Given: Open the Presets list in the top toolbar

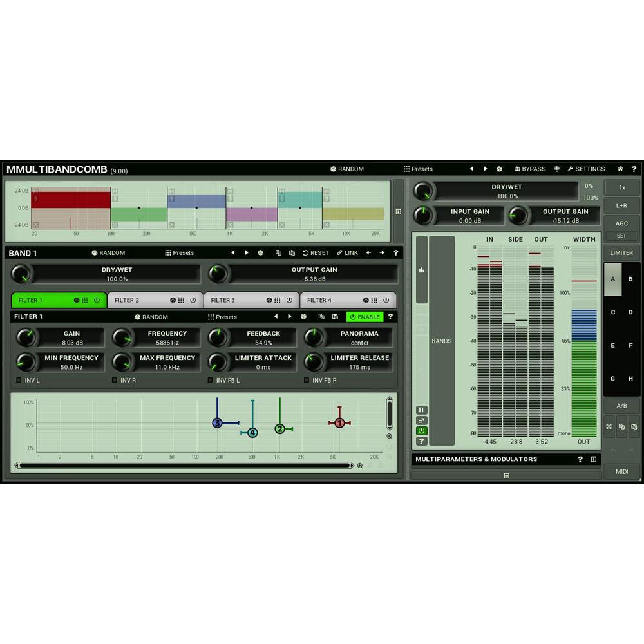Looking at the screenshot, I should 419,169.
